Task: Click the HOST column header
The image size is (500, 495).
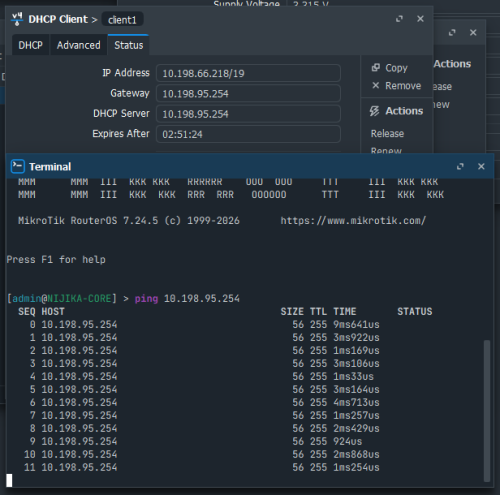Action: 53,312
